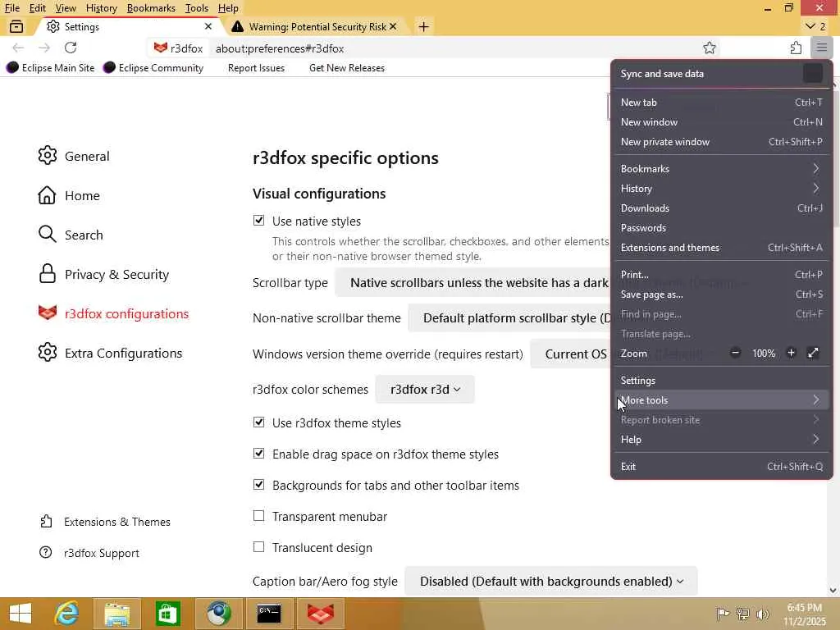Screen dimensions: 840x630
Task: Select Extensions and themes menu entry
Action: [721, 248]
